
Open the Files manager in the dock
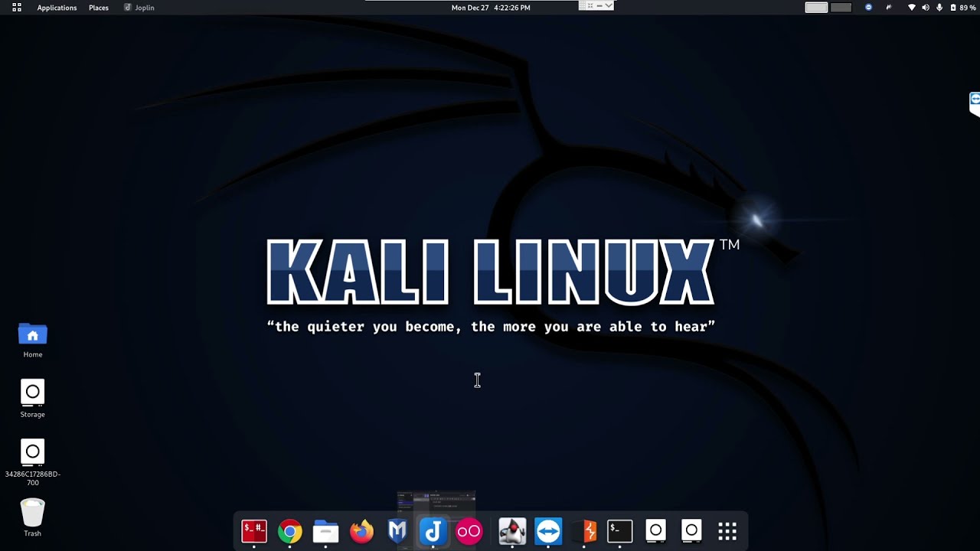(325, 531)
